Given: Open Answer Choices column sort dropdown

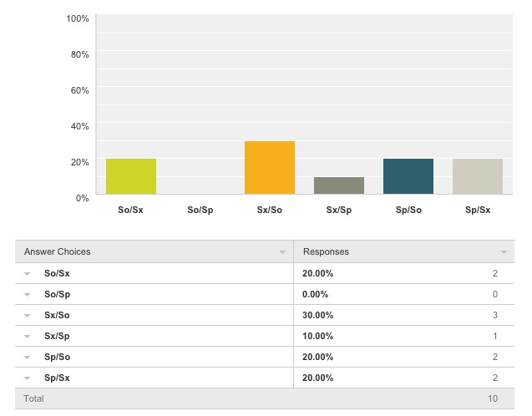Looking at the screenshot, I should pyautogui.click(x=281, y=251).
